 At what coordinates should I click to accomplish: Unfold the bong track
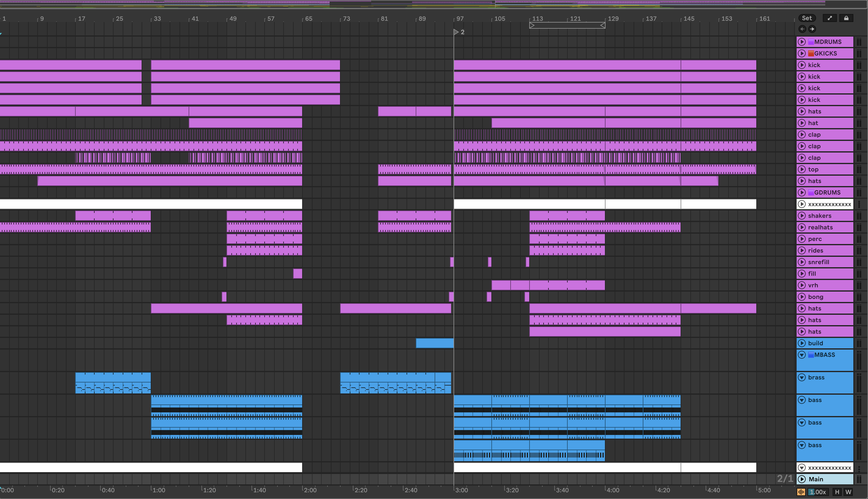click(802, 297)
